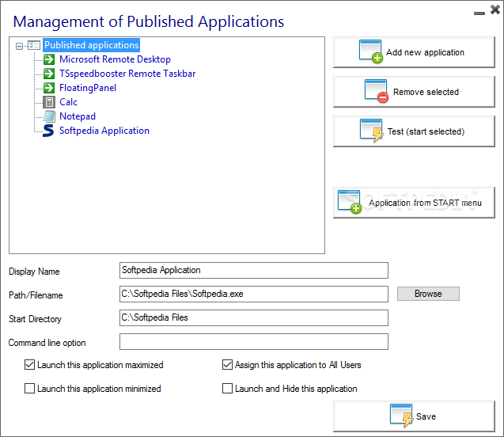Image resolution: width=504 pixels, height=437 pixels.
Task: Click the Command line option field
Action: click(x=254, y=341)
